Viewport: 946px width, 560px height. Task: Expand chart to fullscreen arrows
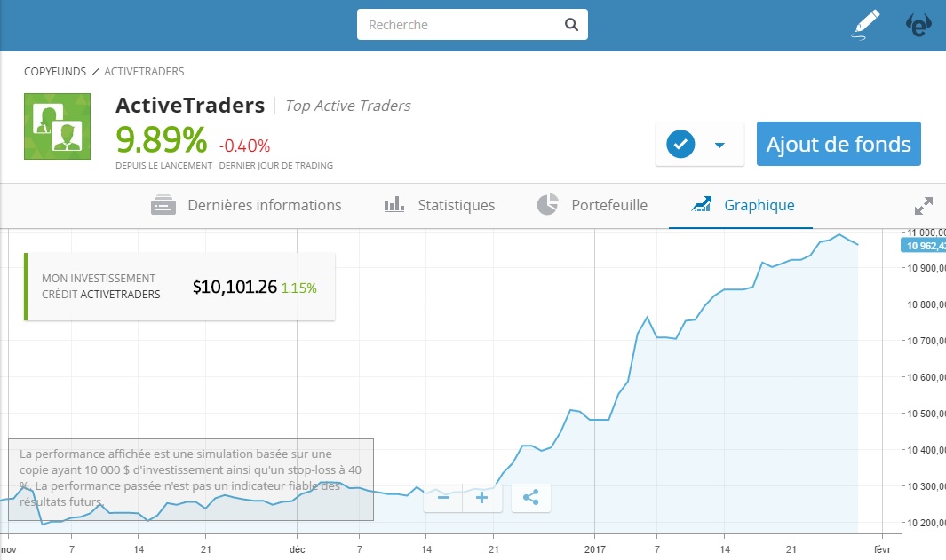[x=924, y=206]
